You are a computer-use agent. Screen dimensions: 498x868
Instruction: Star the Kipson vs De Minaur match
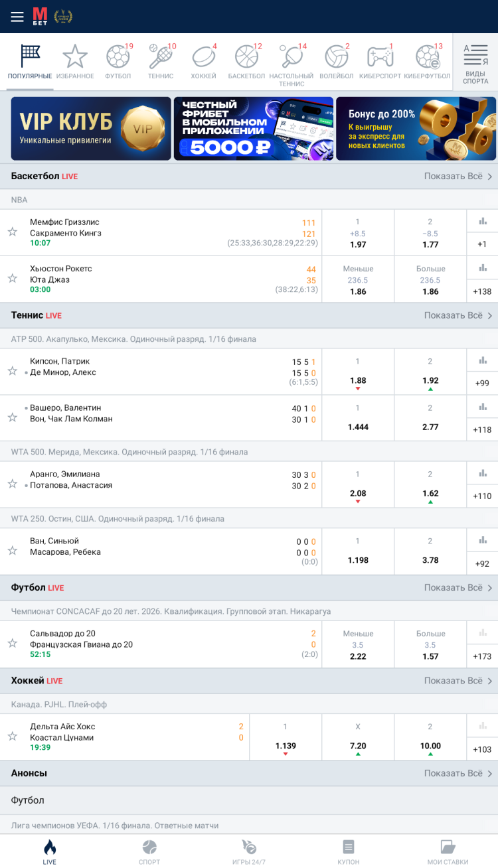pos(12,370)
